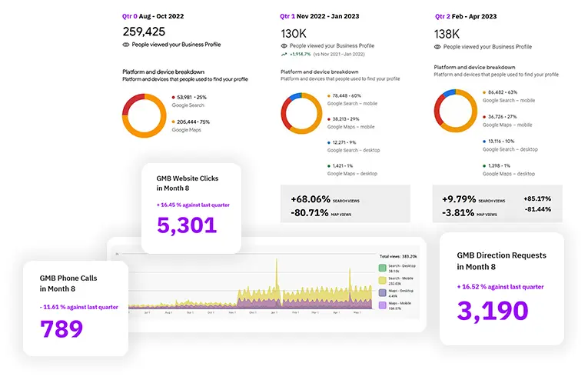Click the green dot beside 1,421 · 1%
Screen dimensions: 588x380
(329, 166)
